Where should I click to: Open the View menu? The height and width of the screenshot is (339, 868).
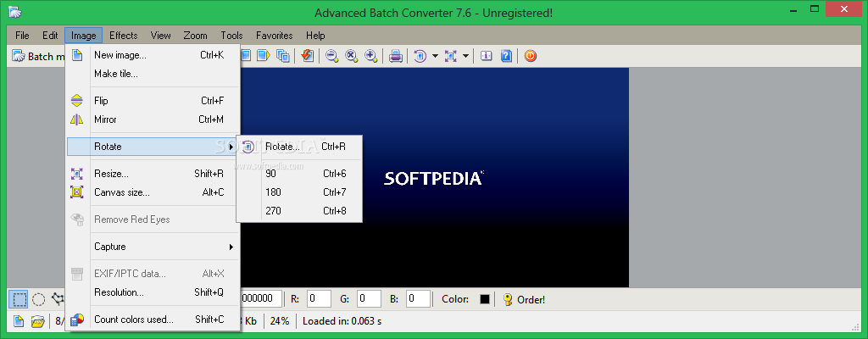[x=160, y=36]
